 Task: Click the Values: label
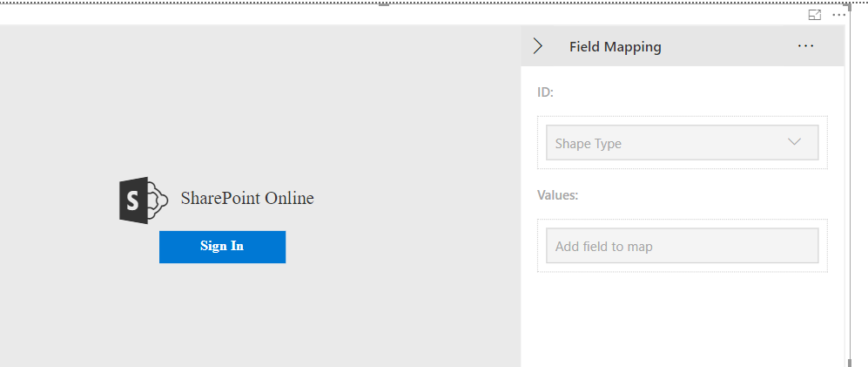[557, 194]
